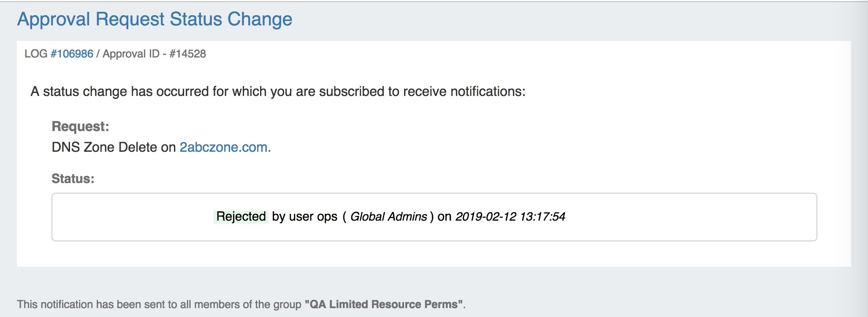Click the DNS Zone Delete on text
This screenshot has height=317, width=868.
(114, 147)
